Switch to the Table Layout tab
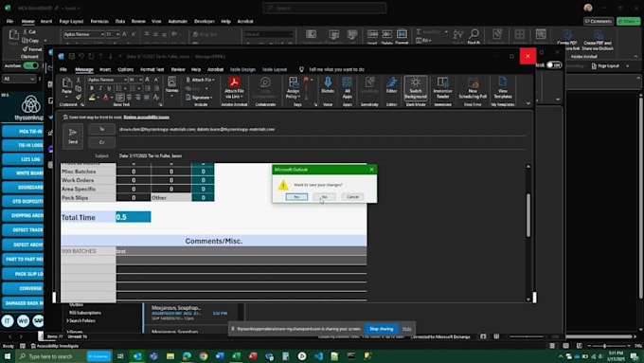Image resolution: width=644 pixels, height=363 pixels. (x=275, y=69)
